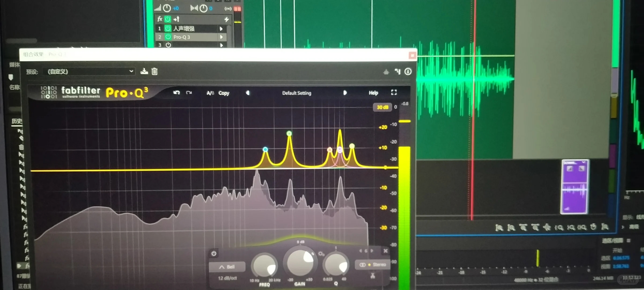The width and height of the screenshot is (644, 290).
Task: Open the effect info circle icon
Action: coord(408,71)
